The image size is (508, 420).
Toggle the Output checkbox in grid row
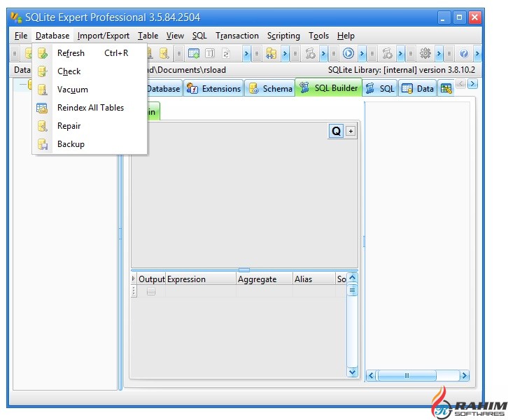(151, 291)
